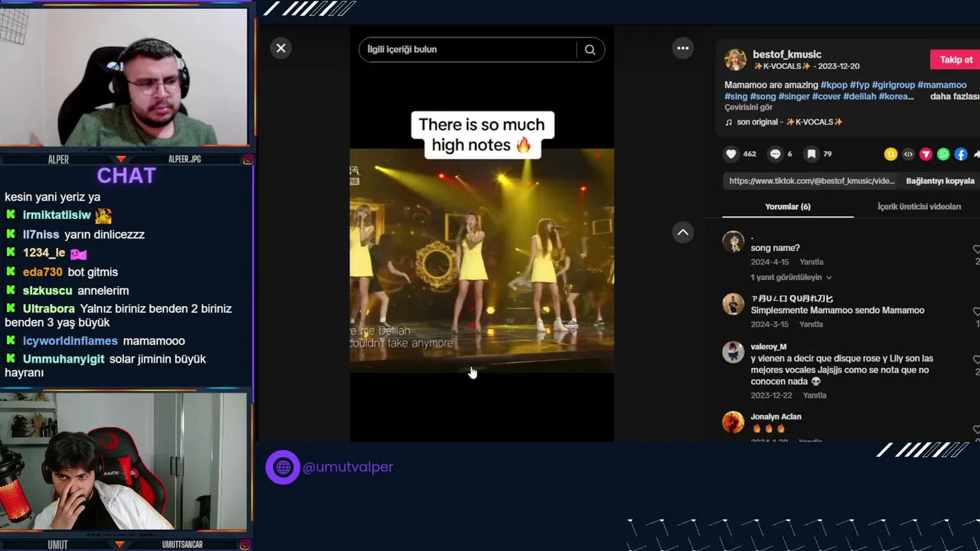Like the video with the heart icon
980x551 pixels.
(731, 154)
